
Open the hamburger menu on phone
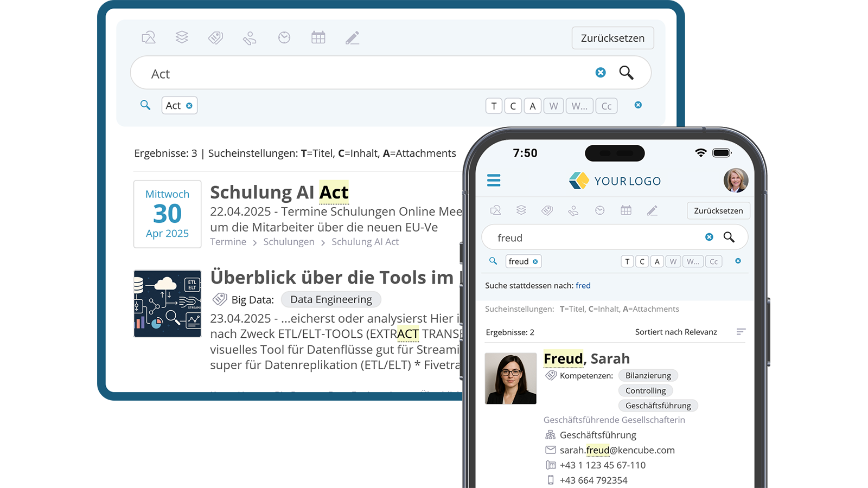point(494,181)
